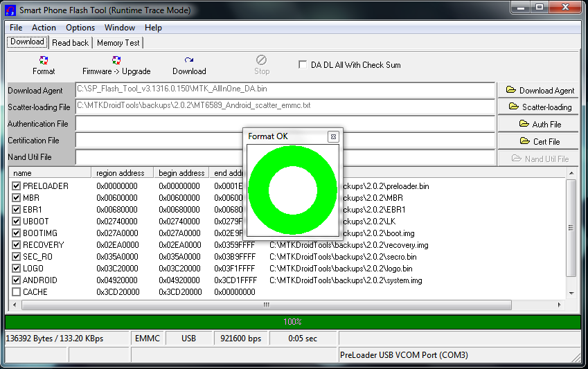Click the Auth File button
This screenshot has width=588, height=369.
click(539, 124)
